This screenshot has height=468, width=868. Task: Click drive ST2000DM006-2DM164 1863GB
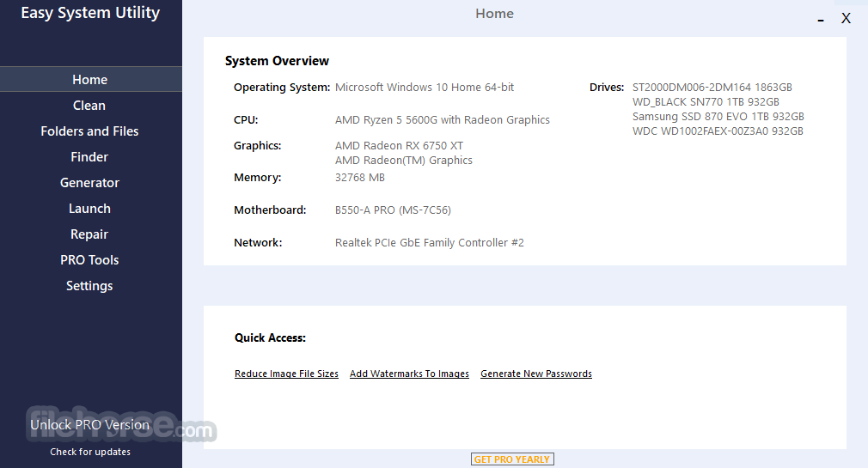click(x=712, y=88)
